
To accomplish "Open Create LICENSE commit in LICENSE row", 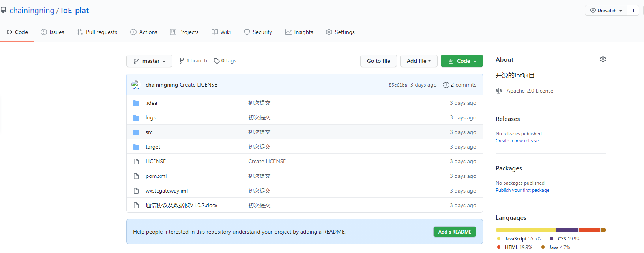I will click(x=267, y=161).
